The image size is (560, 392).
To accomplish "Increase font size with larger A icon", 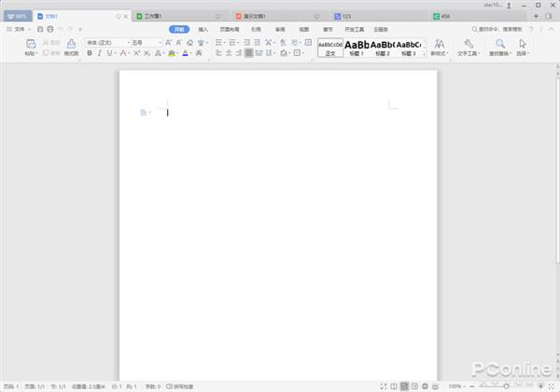I will pos(169,43).
